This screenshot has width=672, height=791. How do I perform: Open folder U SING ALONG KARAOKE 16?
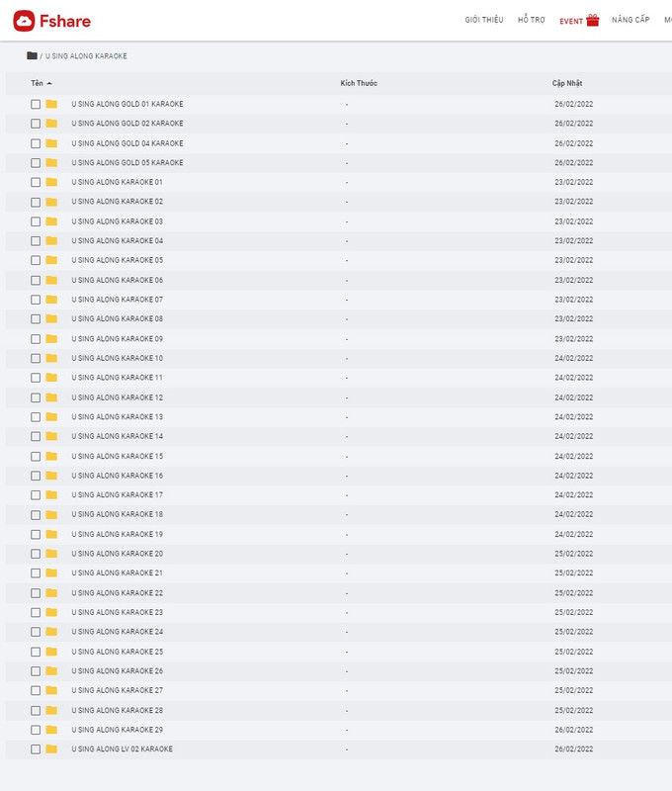point(117,476)
